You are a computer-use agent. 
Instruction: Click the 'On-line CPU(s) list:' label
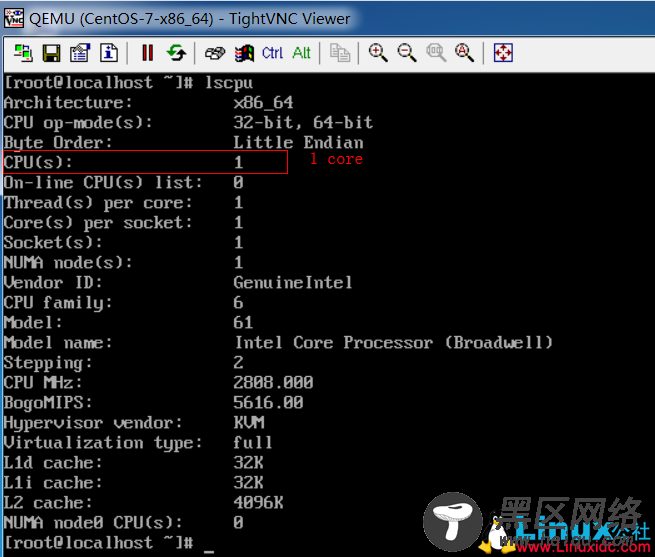(103, 183)
